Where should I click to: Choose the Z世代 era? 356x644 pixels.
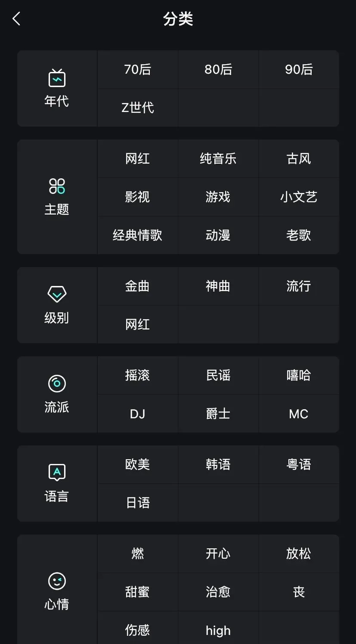(138, 108)
